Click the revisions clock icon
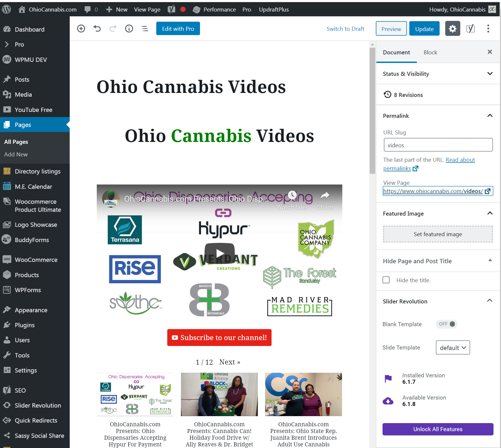The width and height of the screenshot is (501, 448). (387, 95)
